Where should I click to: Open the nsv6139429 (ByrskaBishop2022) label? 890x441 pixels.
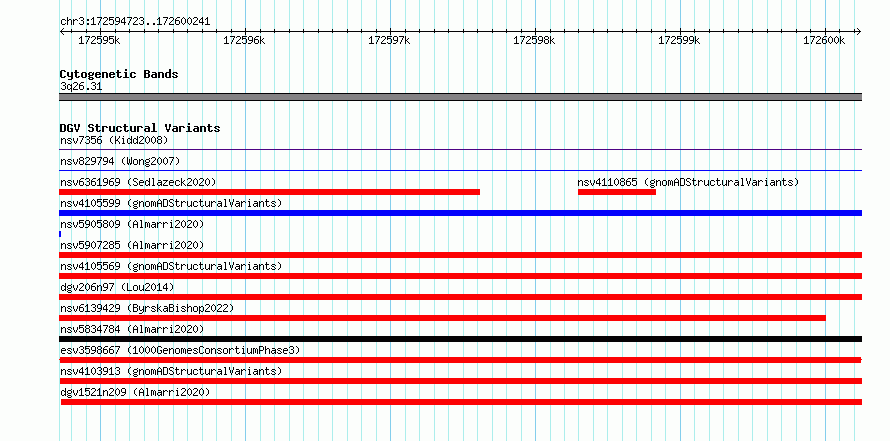point(147,308)
